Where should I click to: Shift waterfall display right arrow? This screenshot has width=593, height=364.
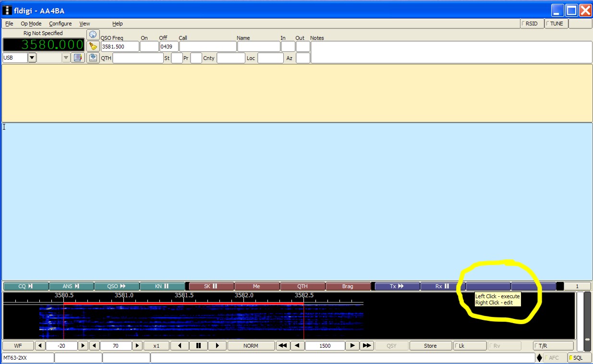click(x=217, y=346)
